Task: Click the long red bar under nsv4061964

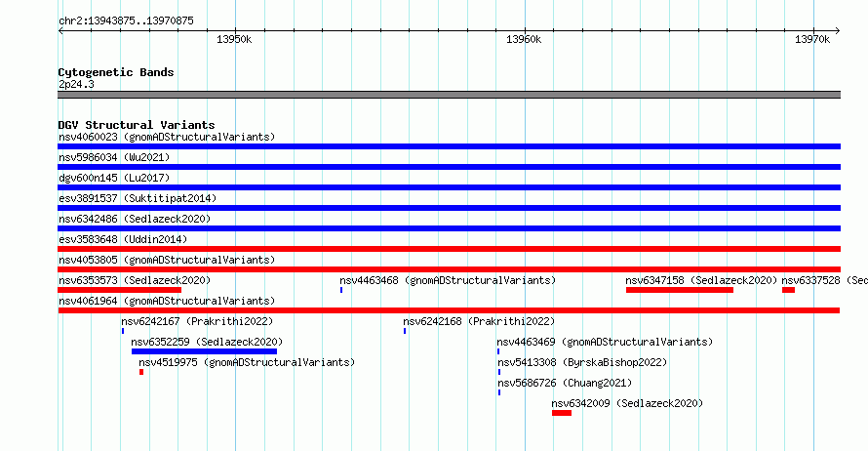Action: (x=449, y=310)
